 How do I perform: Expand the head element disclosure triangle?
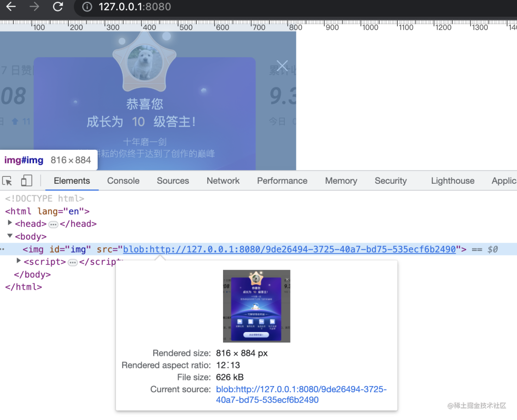click(x=10, y=223)
